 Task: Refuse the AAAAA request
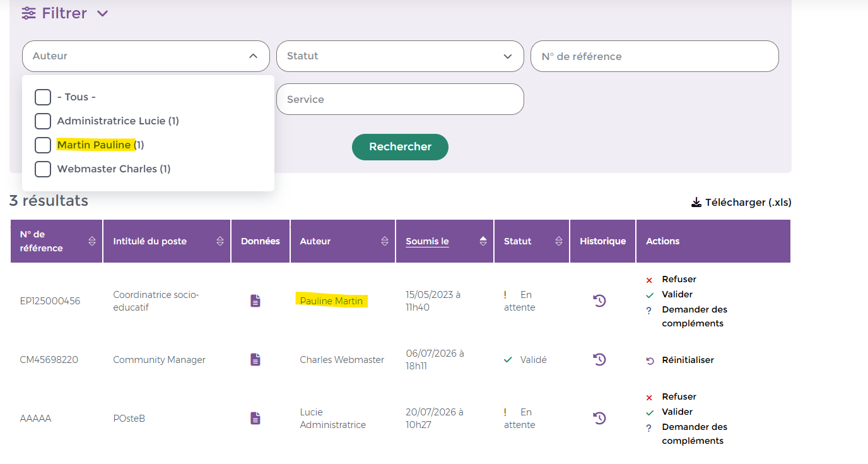(679, 396)
